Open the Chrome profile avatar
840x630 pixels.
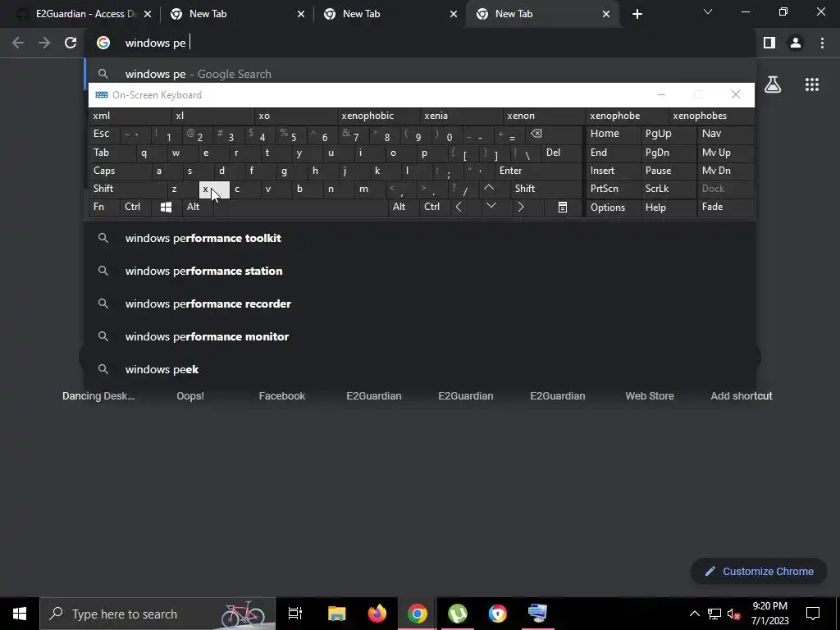point(796,43)
